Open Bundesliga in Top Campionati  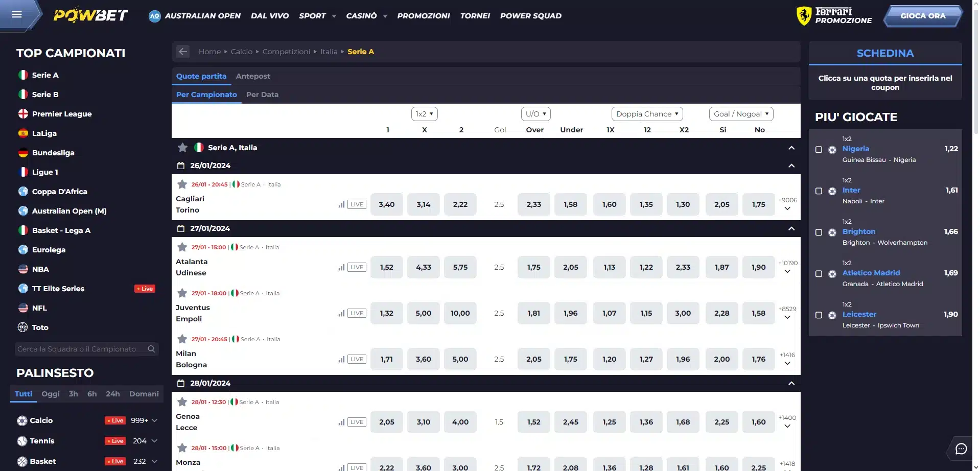[x=53, y=153]
